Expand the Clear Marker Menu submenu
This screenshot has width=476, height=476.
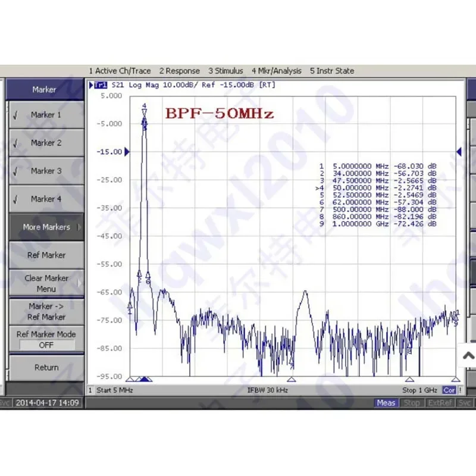[x=46, y=283]
